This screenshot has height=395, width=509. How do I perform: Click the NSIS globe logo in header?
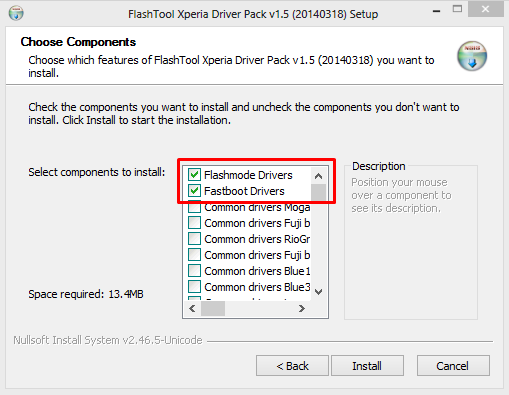point(472,56)
